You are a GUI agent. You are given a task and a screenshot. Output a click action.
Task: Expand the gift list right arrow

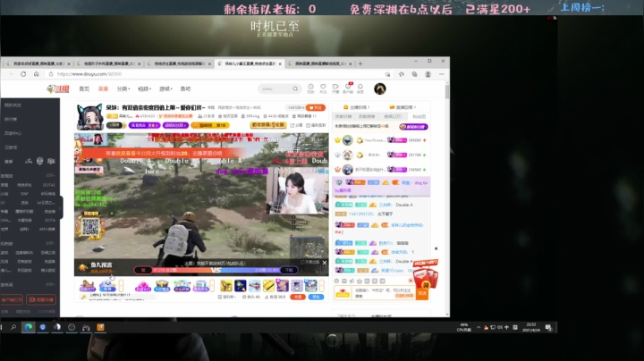click(x=322, y=285)
